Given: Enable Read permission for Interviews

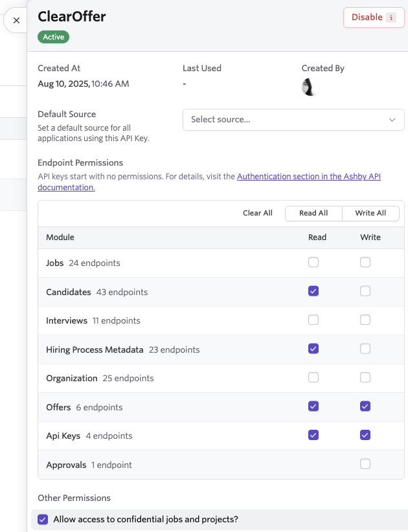Looking at the screenshot, I should pos(313,320).
